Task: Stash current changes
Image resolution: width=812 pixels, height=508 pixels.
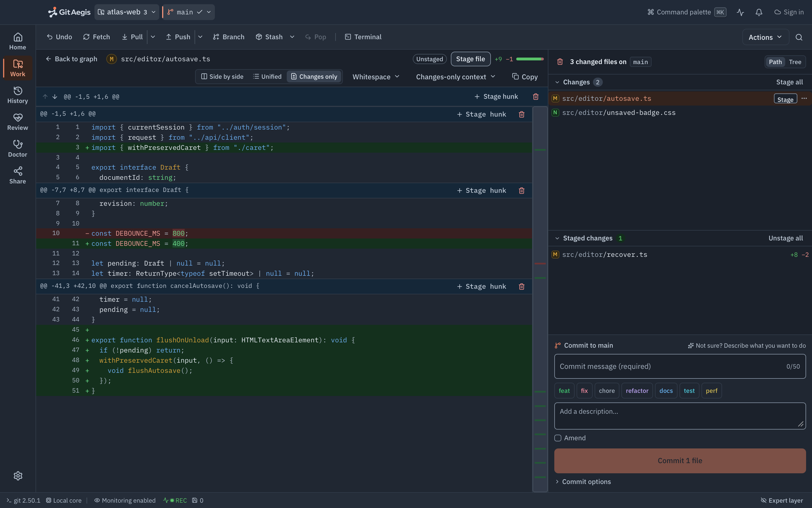Action: (270, 37)
